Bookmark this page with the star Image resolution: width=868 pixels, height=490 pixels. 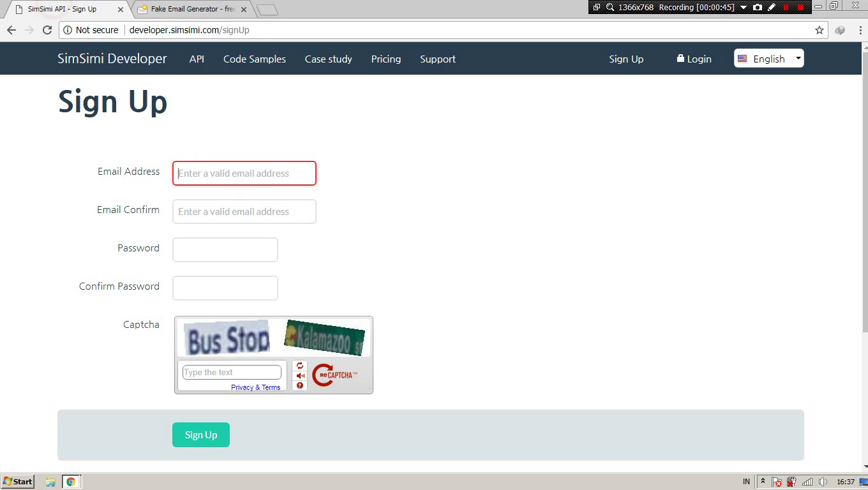click(x=819, y=30)
